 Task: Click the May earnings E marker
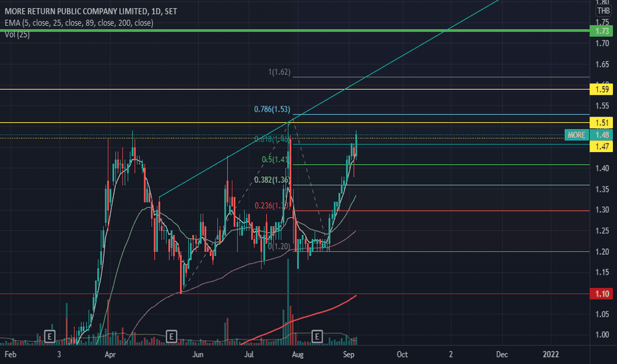[x=171, y=336]
